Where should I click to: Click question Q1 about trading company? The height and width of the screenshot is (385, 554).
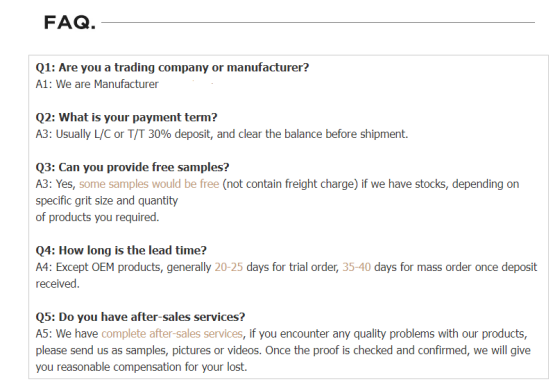(x=172, y=67)
